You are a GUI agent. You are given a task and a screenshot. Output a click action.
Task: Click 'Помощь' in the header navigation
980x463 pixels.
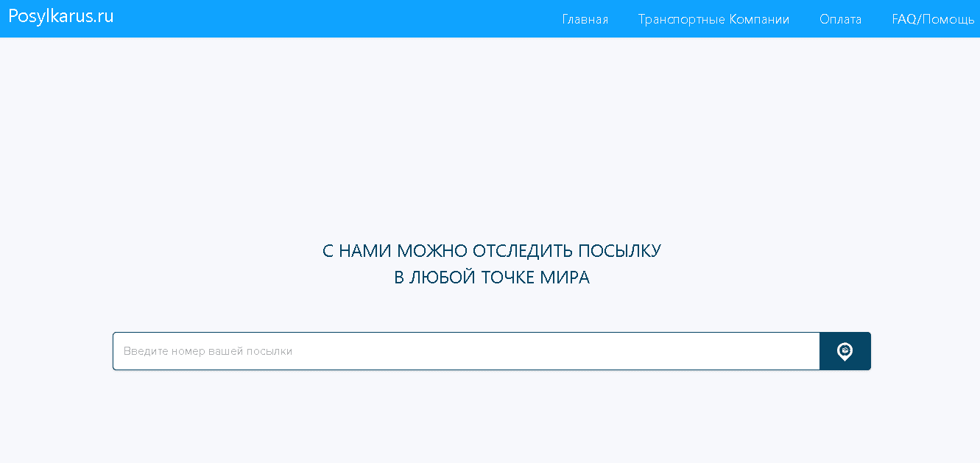pos(948,19)
